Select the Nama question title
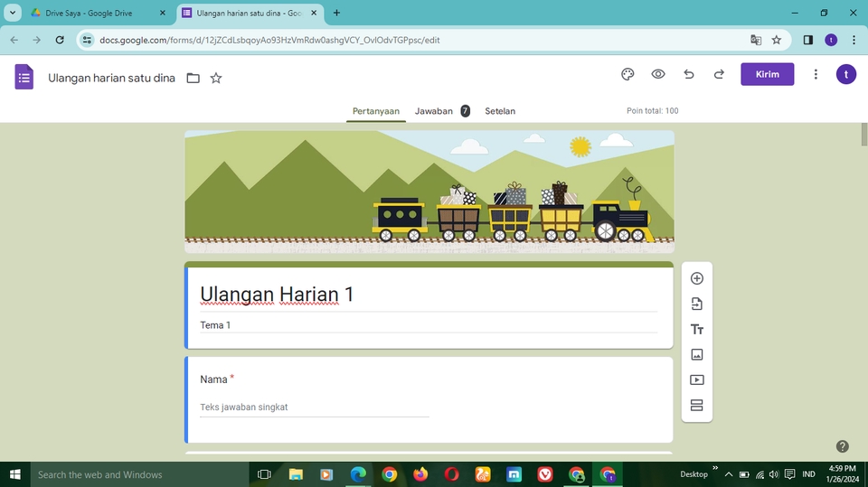This screenshot has width=868, height=487. click(x=213, y=379)
